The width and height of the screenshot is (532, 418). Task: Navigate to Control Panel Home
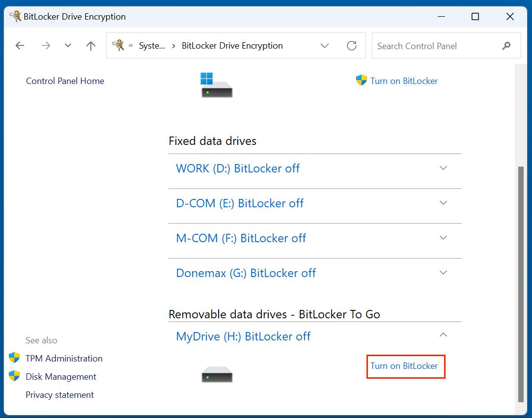click(65, 81)
